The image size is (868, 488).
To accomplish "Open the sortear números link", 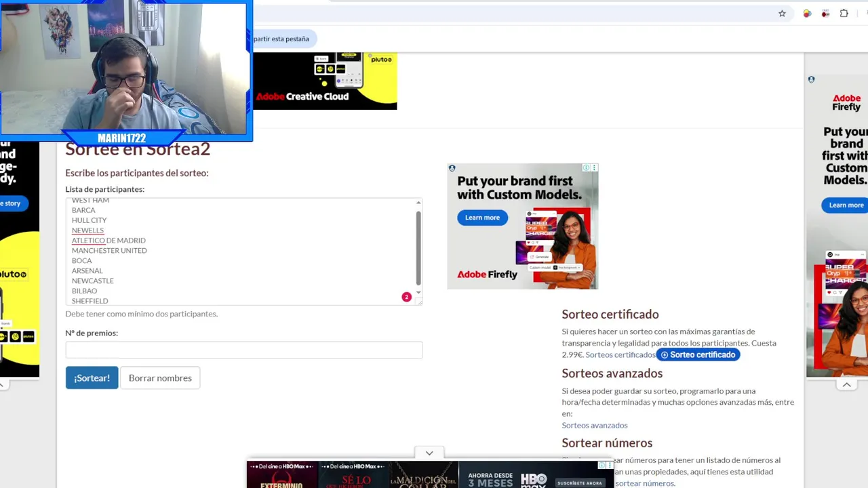I will (644, 483).
